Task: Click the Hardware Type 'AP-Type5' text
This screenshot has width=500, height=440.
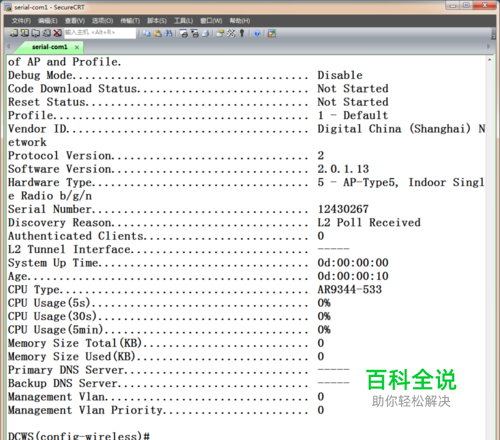Action: tap(370, 182)
